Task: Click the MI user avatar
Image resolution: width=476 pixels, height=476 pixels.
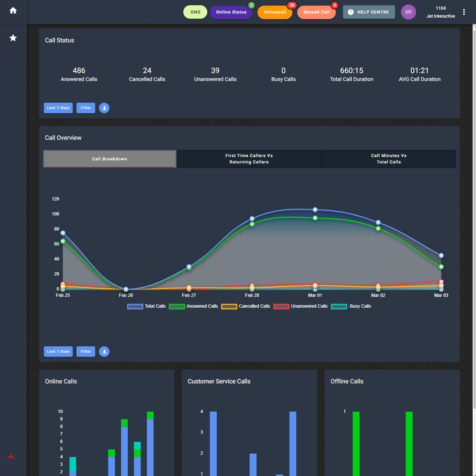Action: (x=409, y=12)
